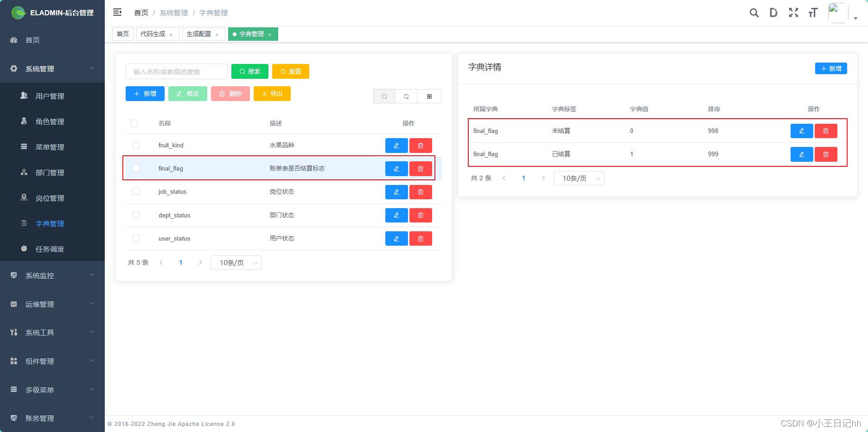
Task: Delete the 未结算 dictionary detail
Action: click(x=826, y=131)
